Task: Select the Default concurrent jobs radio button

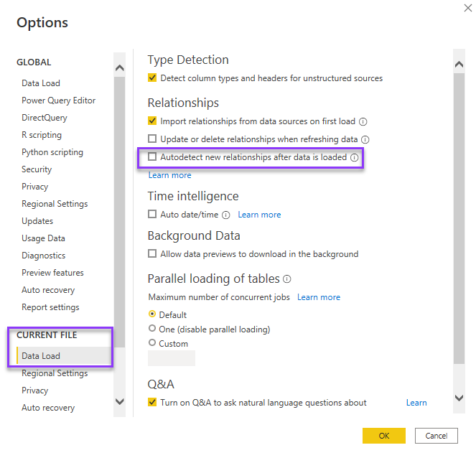Action: (152, 314)
